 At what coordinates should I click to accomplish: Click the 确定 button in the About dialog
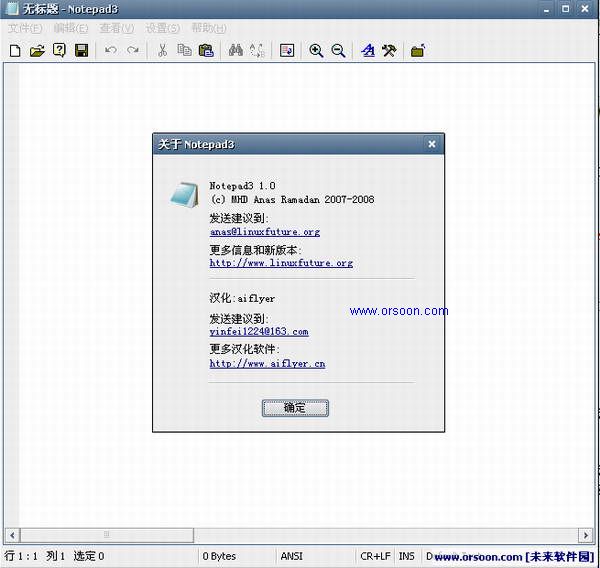pos(295,408)
